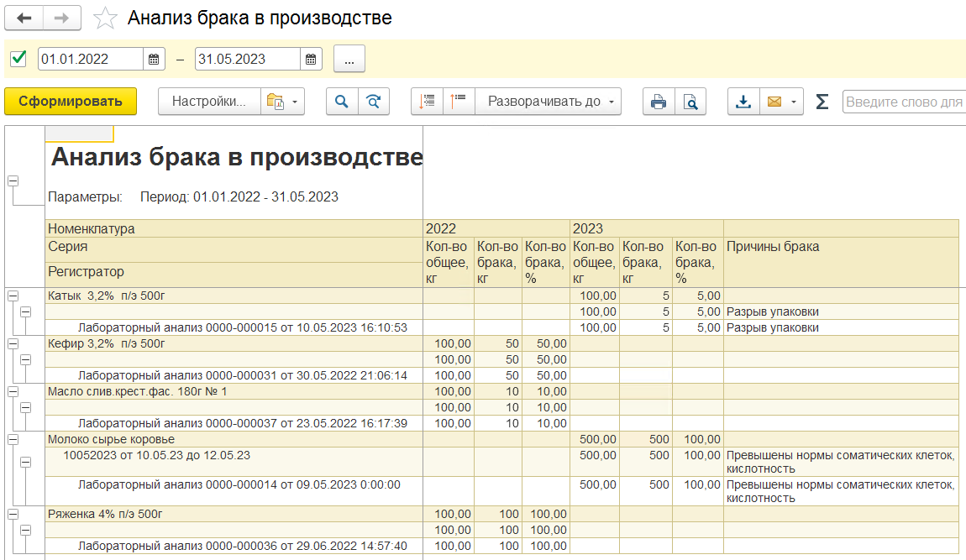Click the report title Анализ брака в производстве
This screenshot has width=966, height=560.
point(237,157)
